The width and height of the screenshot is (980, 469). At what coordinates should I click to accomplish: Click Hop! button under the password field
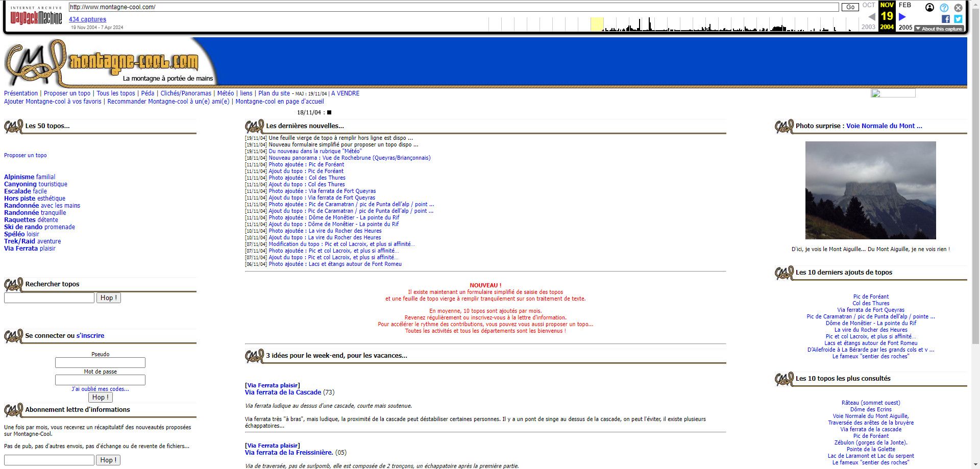click(x=101, y=397)
